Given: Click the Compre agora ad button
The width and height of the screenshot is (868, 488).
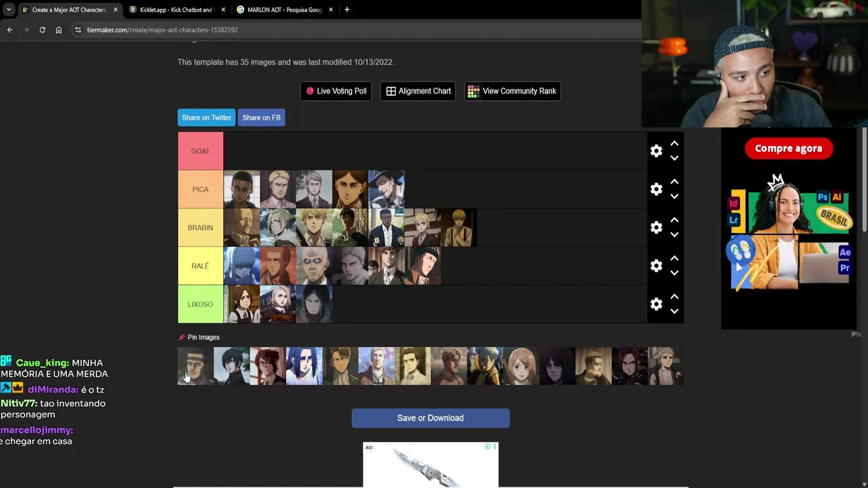Looking at the screenshot, I should pyautogui.click(x=788, y=148).
